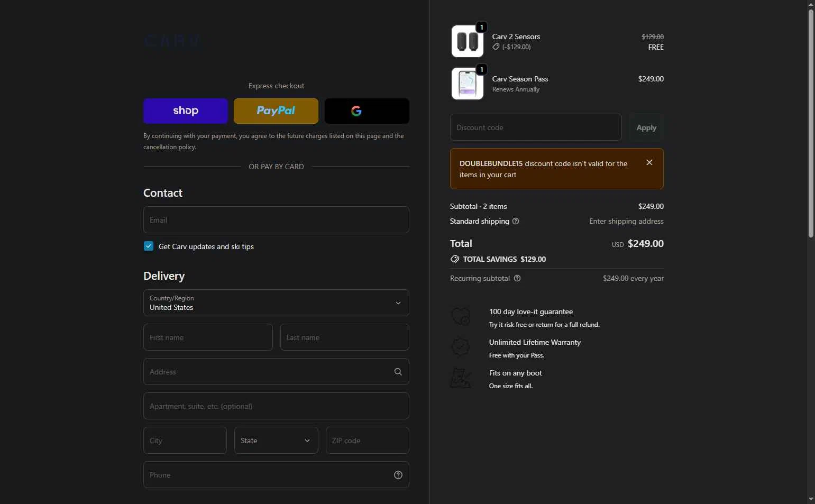Click the City input field
Image resolution: width=815 pixels, height=504 pixels.
185,440
